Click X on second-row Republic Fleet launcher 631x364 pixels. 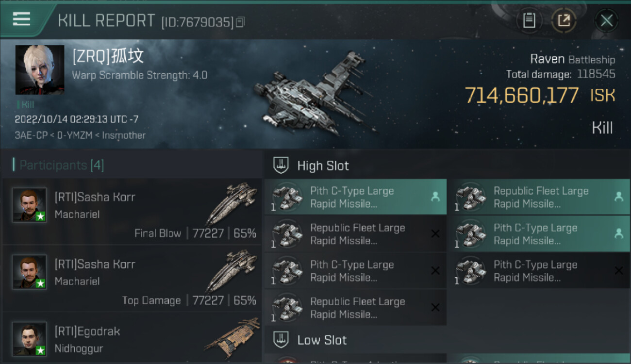click(x=435, y=234)
